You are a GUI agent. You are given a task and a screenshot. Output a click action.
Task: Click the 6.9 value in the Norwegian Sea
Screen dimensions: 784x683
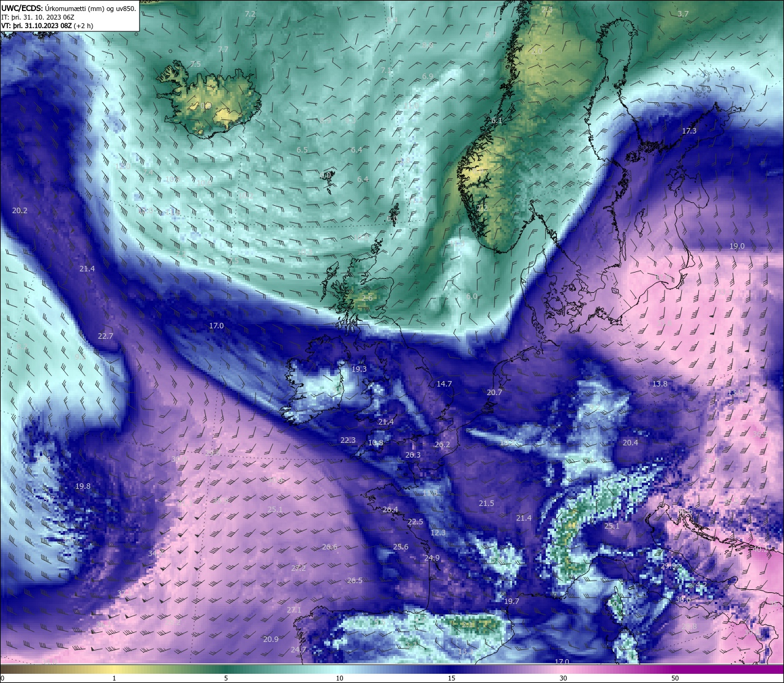coord(428,76)
